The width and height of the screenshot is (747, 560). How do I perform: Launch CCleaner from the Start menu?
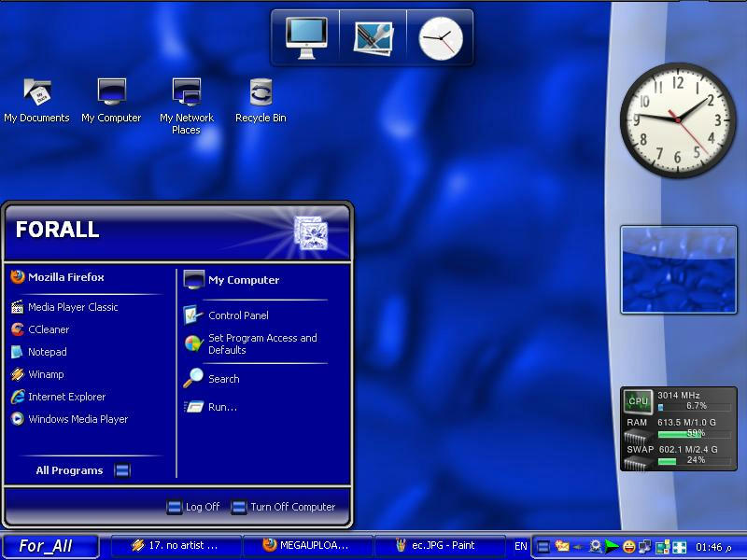40,329
